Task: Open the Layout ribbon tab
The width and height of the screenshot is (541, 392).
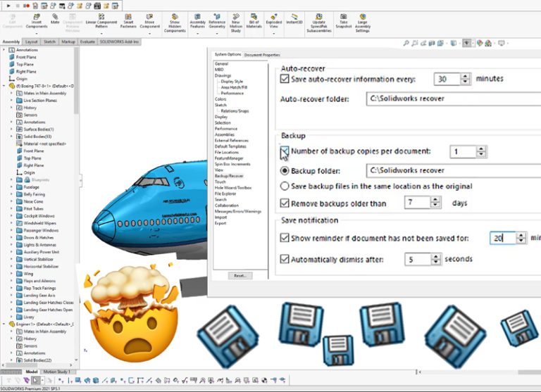Action: pyautogui.click(x=31, y=42)
